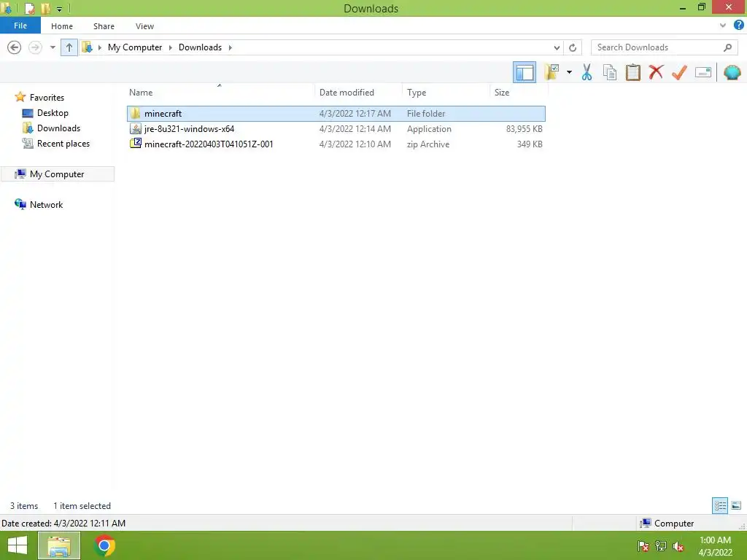Select the minecraft-20220403T041051Z-001 zip file

[x=336, y=144]
